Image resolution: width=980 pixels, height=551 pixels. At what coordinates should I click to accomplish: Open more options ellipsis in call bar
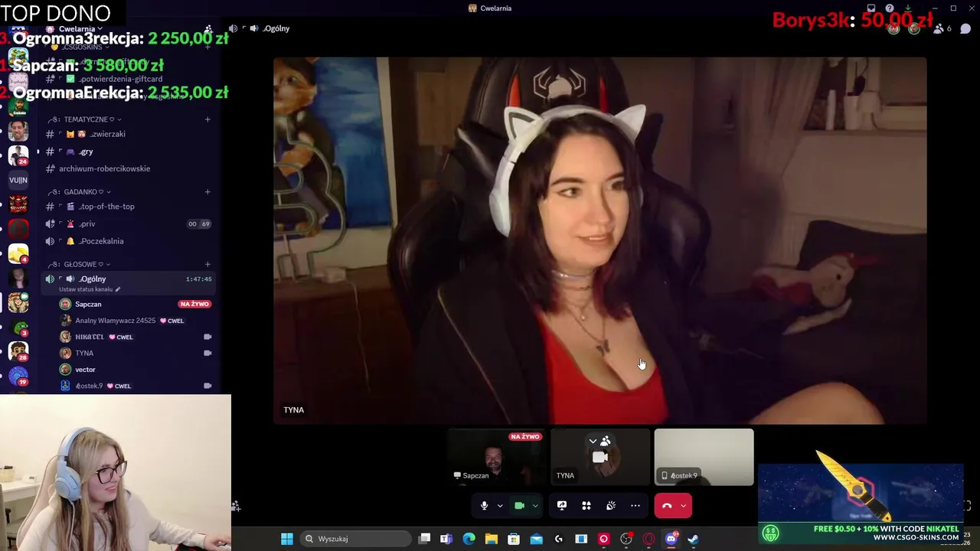point(635,506)
